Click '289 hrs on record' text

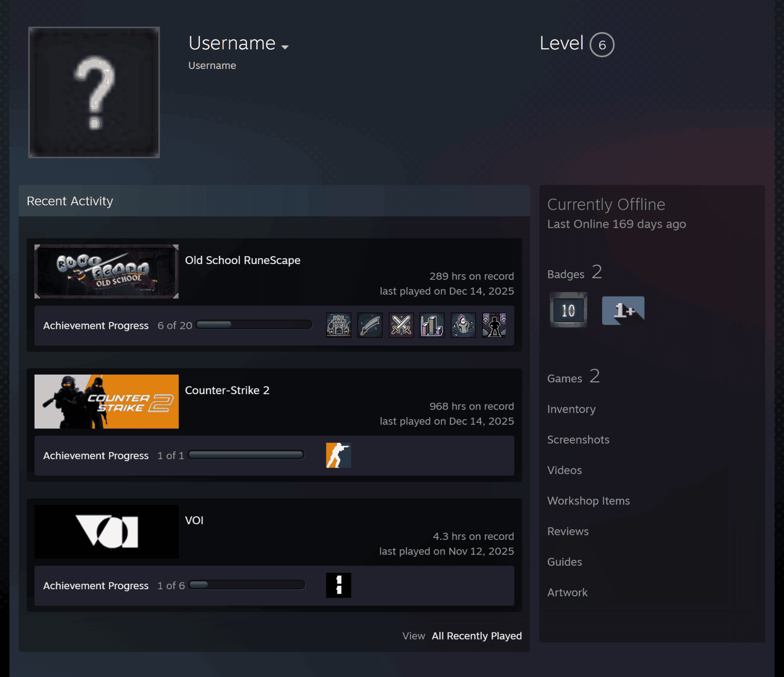(472, 276)
